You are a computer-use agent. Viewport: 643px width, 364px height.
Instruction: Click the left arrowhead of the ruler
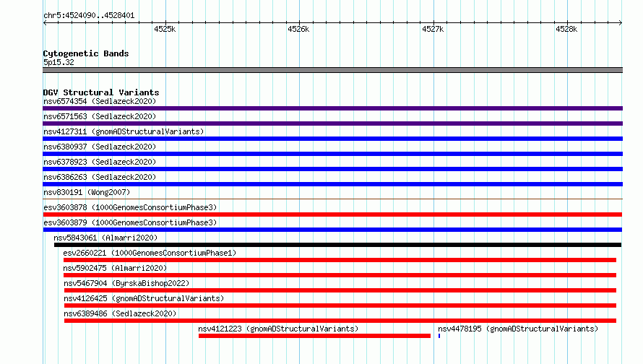point(45,23)
